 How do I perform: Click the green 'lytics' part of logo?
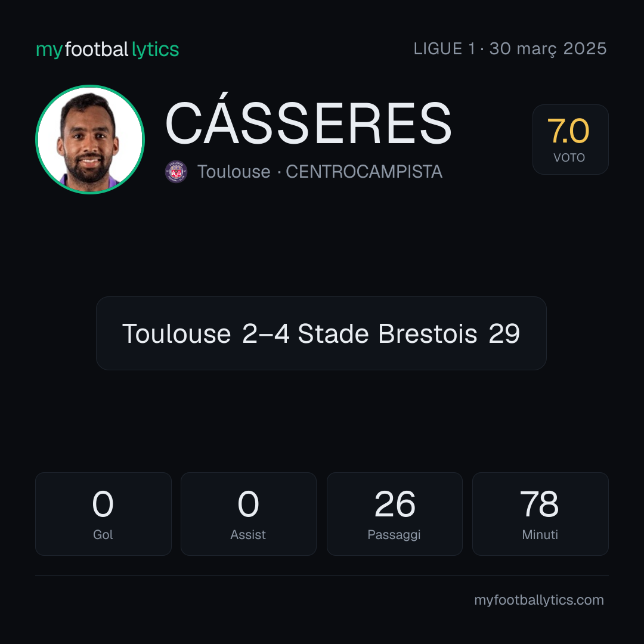[155, 49]
